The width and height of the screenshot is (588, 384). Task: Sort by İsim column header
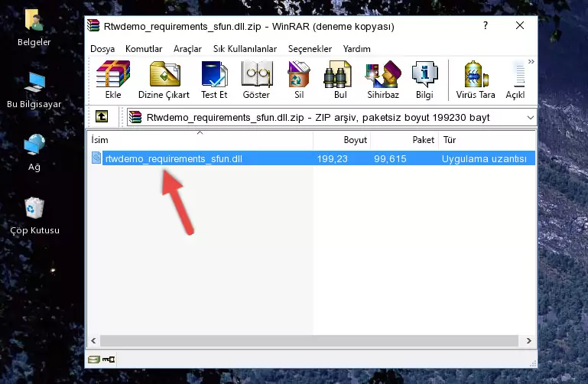[200, 140]
